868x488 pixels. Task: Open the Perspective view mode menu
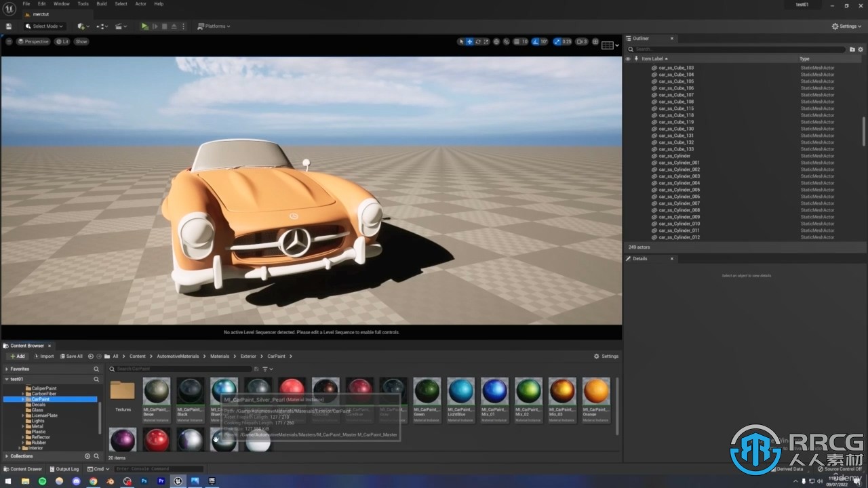click(x=34, y=41)
